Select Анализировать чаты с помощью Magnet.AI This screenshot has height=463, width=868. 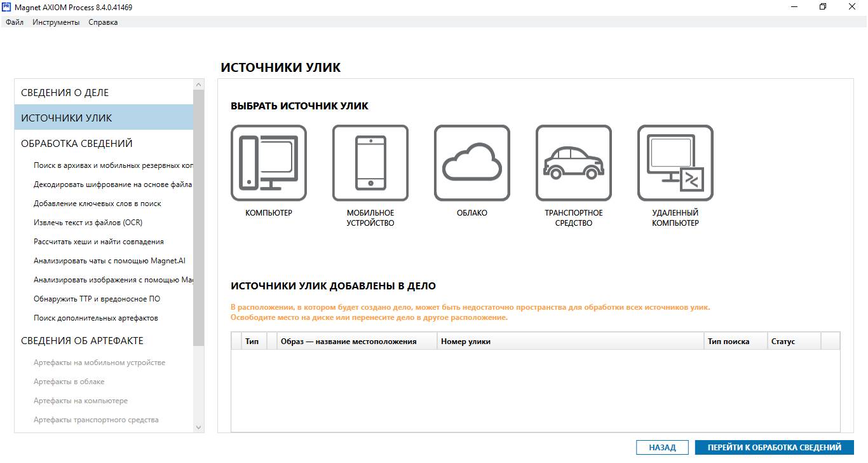pos(109,261)
